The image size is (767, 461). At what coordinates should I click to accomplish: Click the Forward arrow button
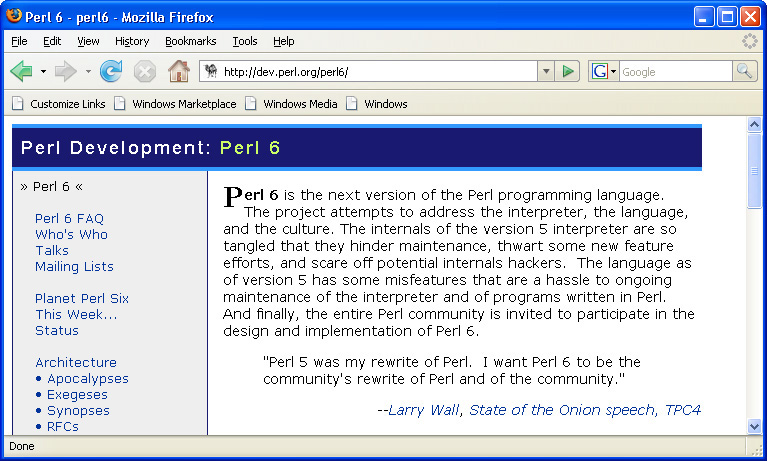click(x=65, y=71)
